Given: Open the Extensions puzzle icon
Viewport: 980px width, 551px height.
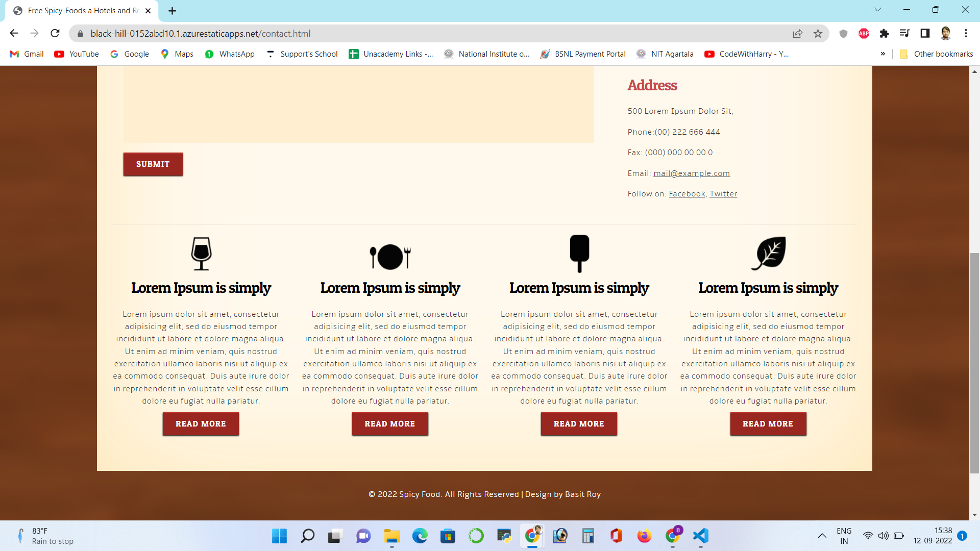Looking at the screenshot, I should tap(884, 34).
